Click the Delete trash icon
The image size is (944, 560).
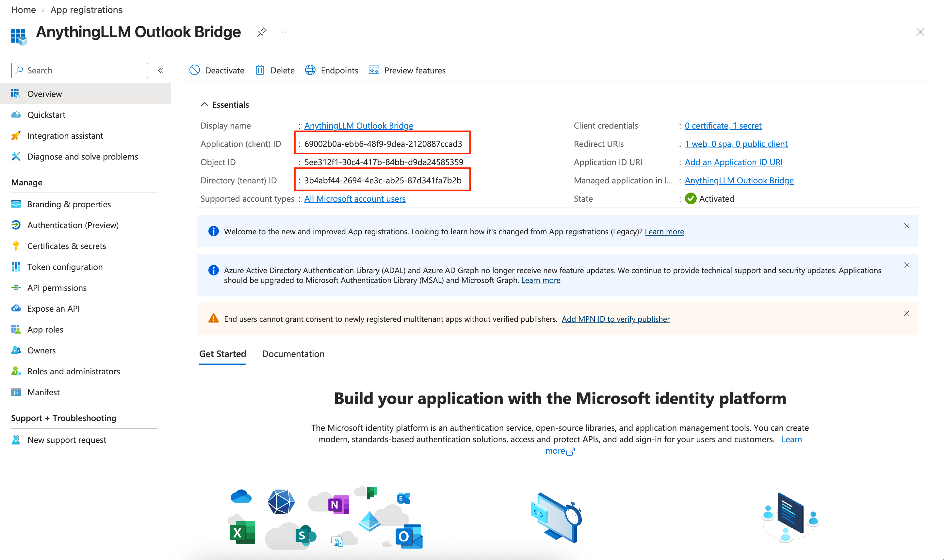click(260, 70)
